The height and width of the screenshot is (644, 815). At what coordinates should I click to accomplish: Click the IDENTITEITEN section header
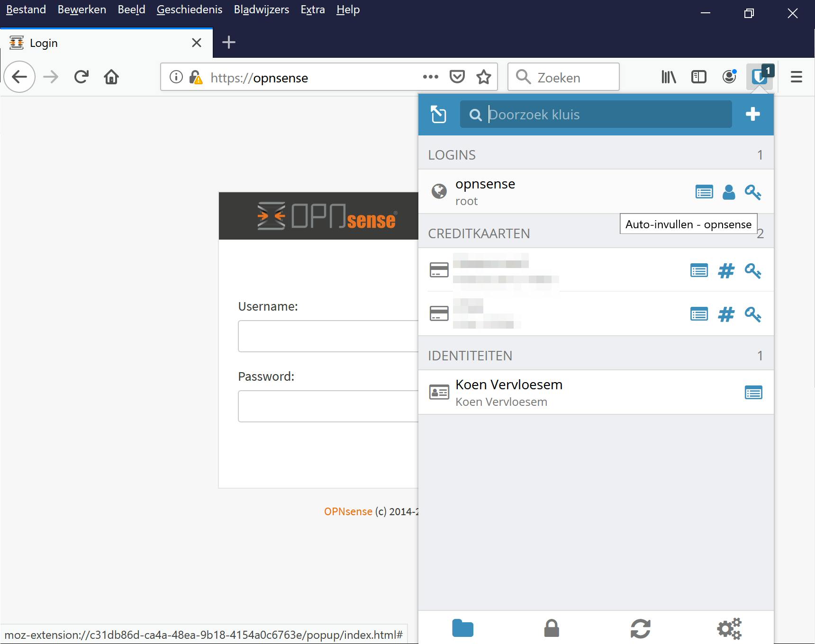(596, 356)
